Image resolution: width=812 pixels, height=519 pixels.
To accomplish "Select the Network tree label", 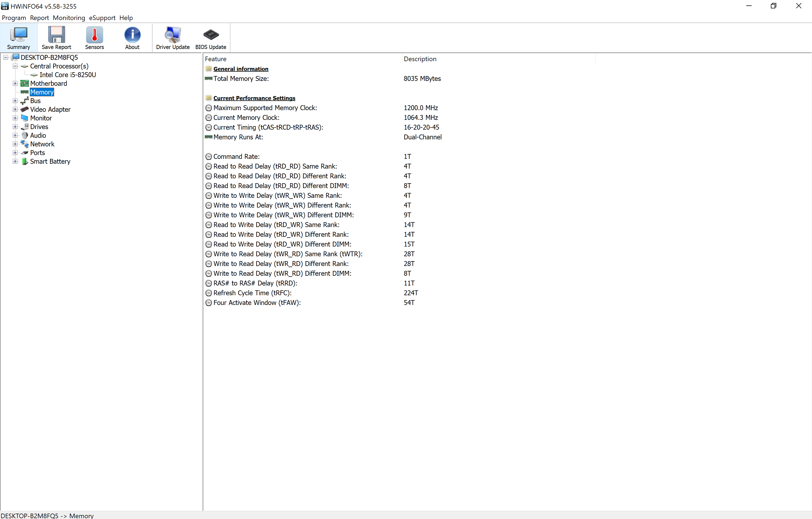I will coord(42,144).
